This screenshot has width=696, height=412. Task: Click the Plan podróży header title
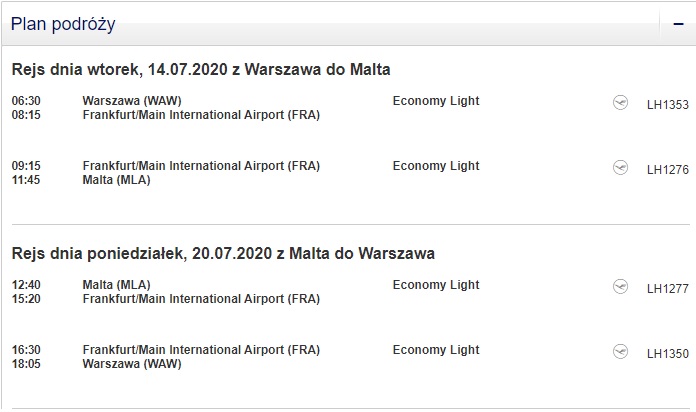(63, 24)
